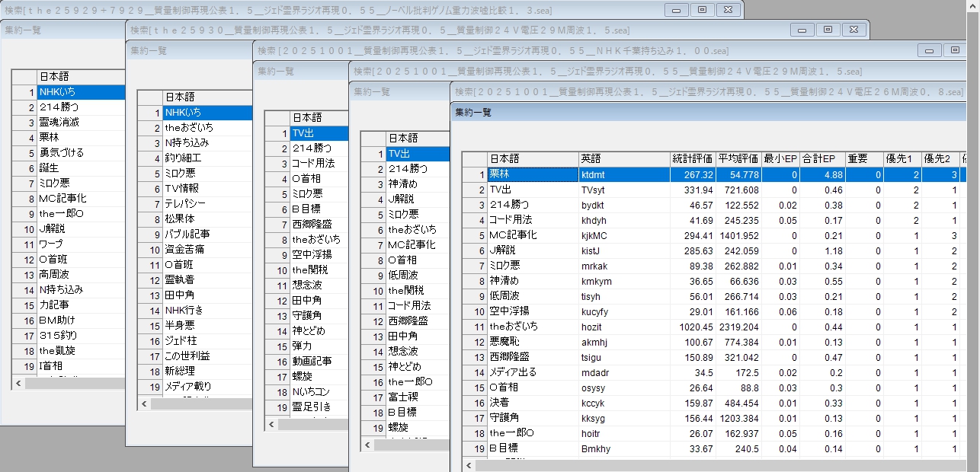Select the 合計EP column header

click(822, 159)
